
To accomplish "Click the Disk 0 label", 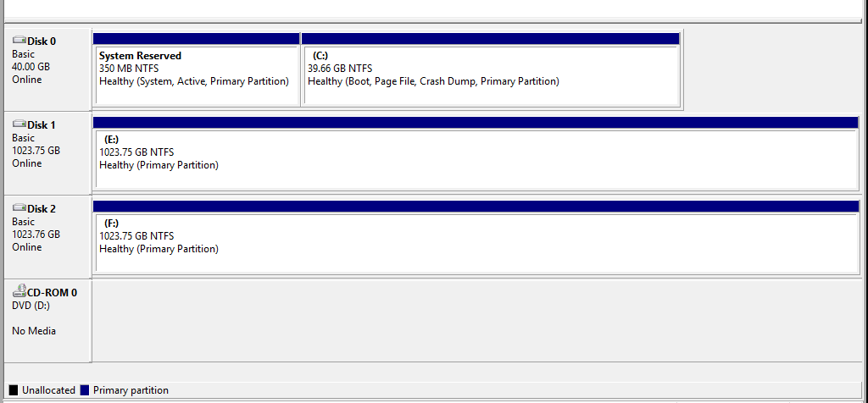I will (42, 41).
